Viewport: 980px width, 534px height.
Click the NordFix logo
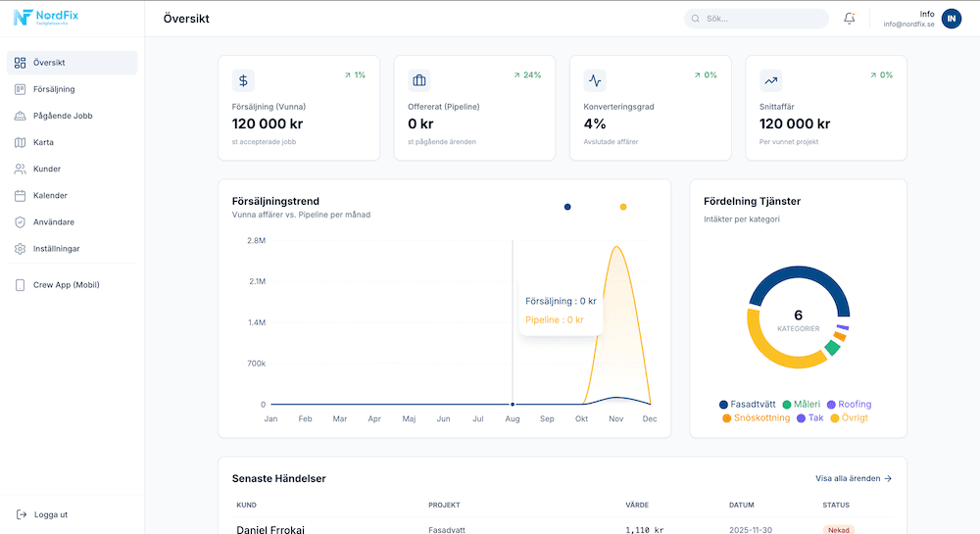[46, 17]
